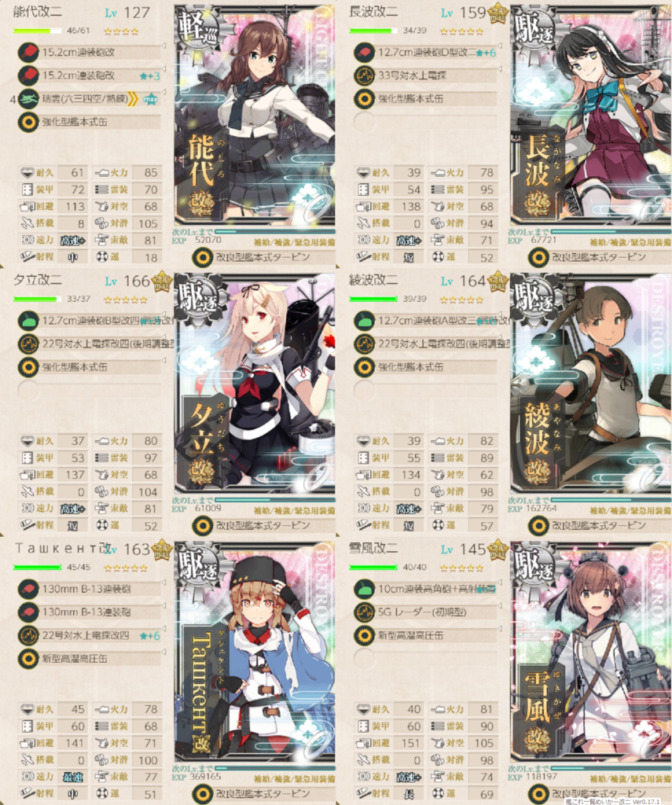
Task: Select the 夕立改二 ship name header
Action: [38, 280]
